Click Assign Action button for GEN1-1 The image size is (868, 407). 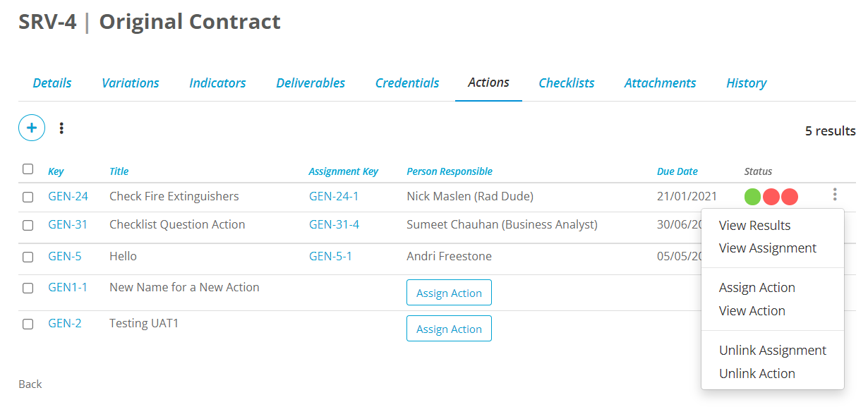(449, 293)
